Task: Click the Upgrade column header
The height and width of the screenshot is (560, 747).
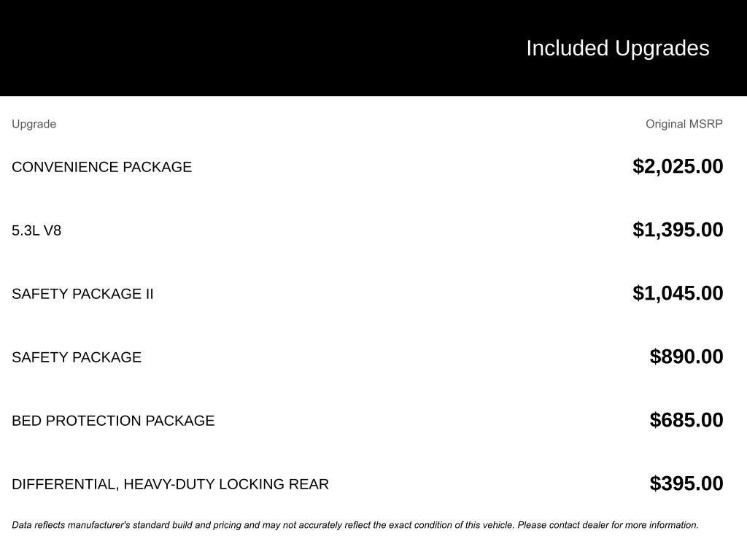Action: [x=34, y=124]
